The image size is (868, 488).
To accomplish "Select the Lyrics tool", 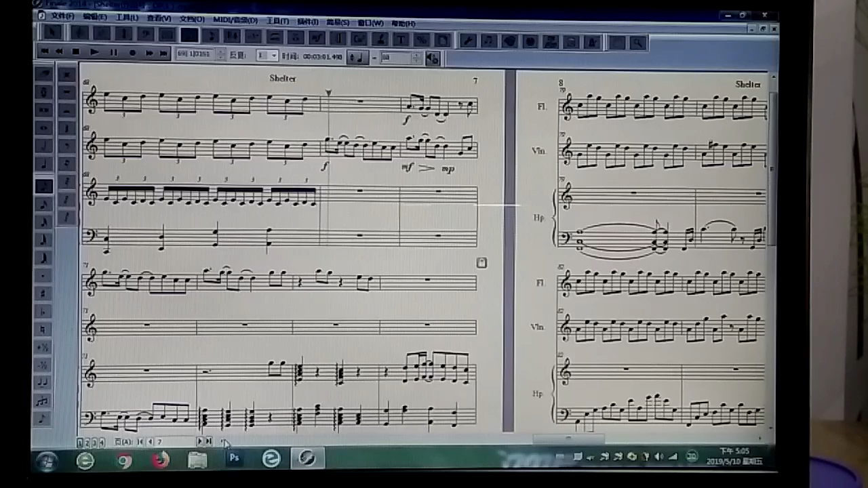I will pos(380,39).
